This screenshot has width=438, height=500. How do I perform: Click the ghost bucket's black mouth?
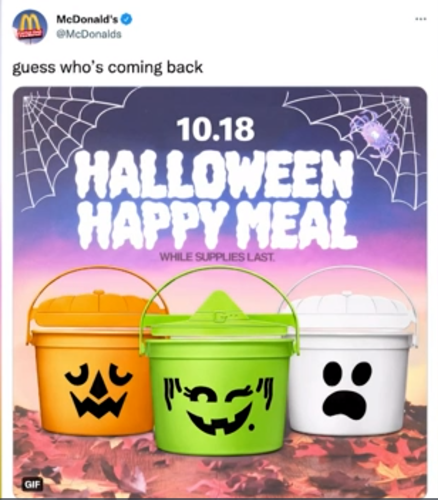point(345,403)
